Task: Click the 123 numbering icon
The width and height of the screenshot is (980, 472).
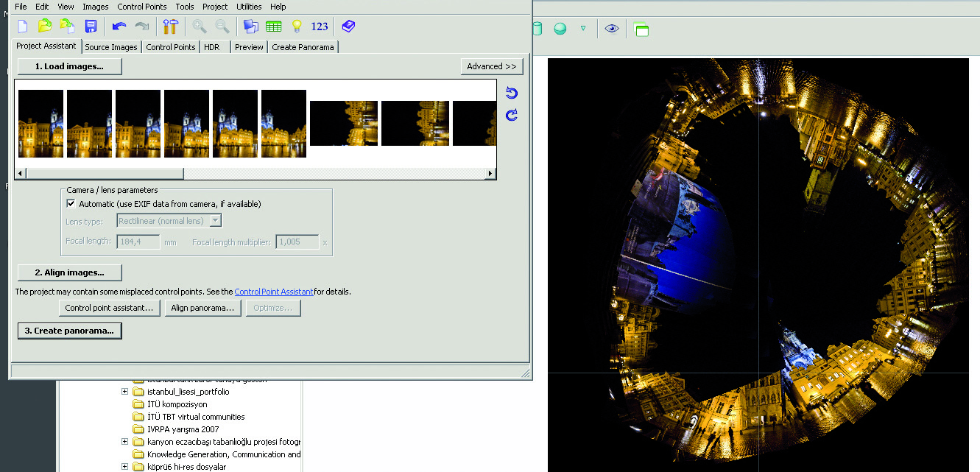Action: click(x=320, y=27)
